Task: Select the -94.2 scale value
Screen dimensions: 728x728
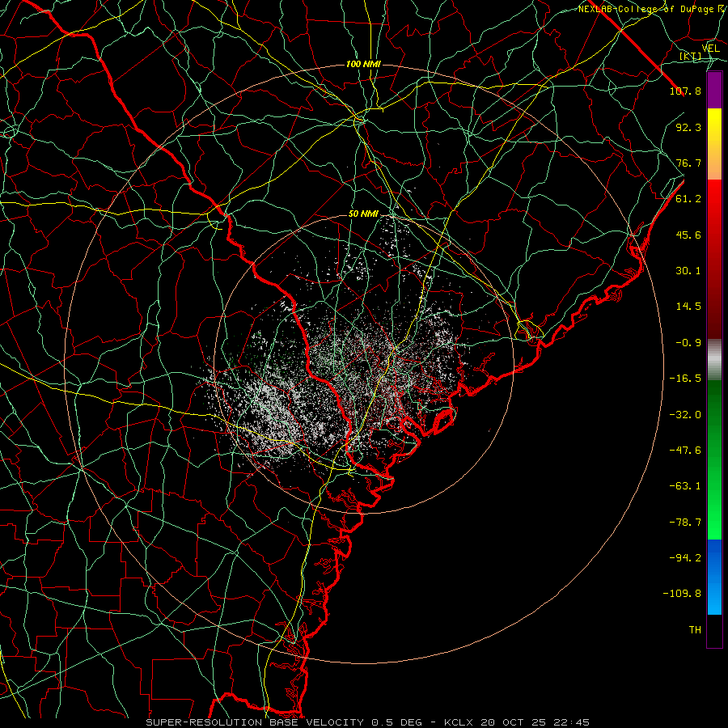Action: [685, 557]
